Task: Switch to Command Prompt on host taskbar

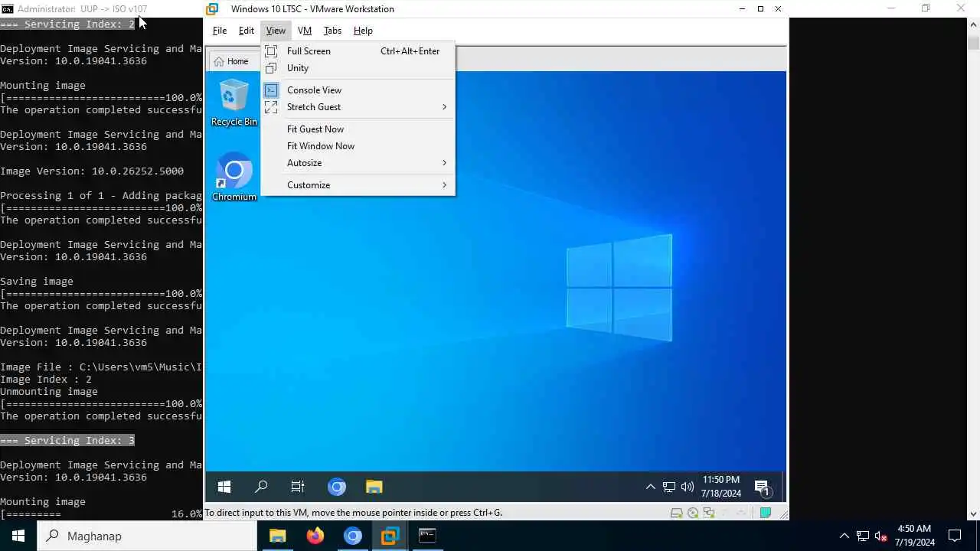Action: pos(427,536)
